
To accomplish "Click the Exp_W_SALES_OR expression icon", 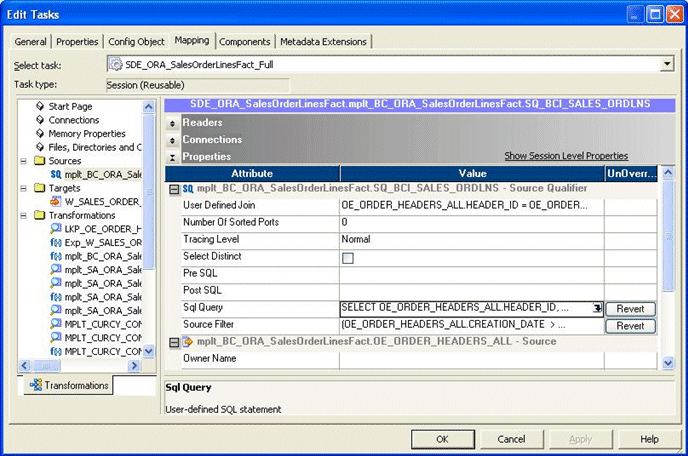I will coord(56,242).
